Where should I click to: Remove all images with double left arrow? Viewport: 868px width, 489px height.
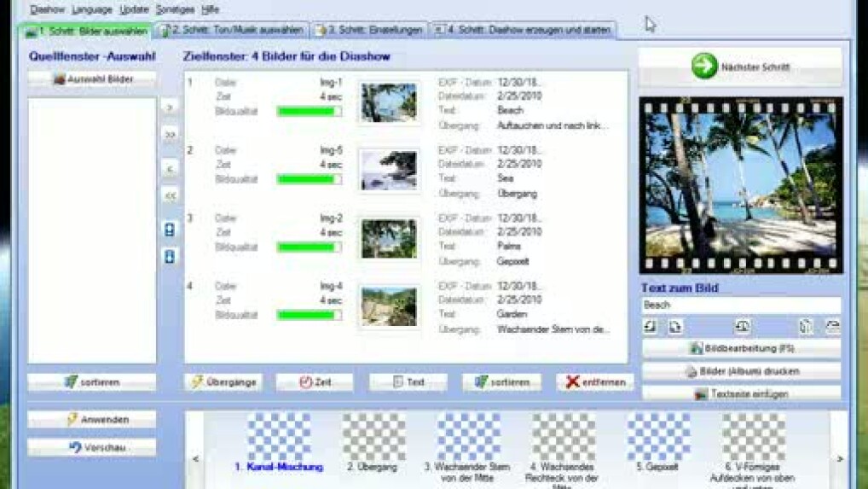(x=170, y=195)
